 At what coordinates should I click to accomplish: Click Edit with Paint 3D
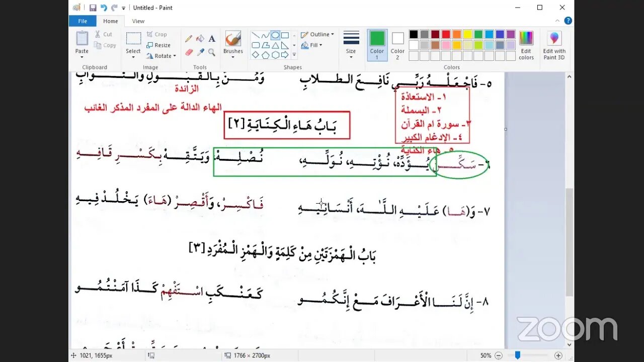coord(554,45)
